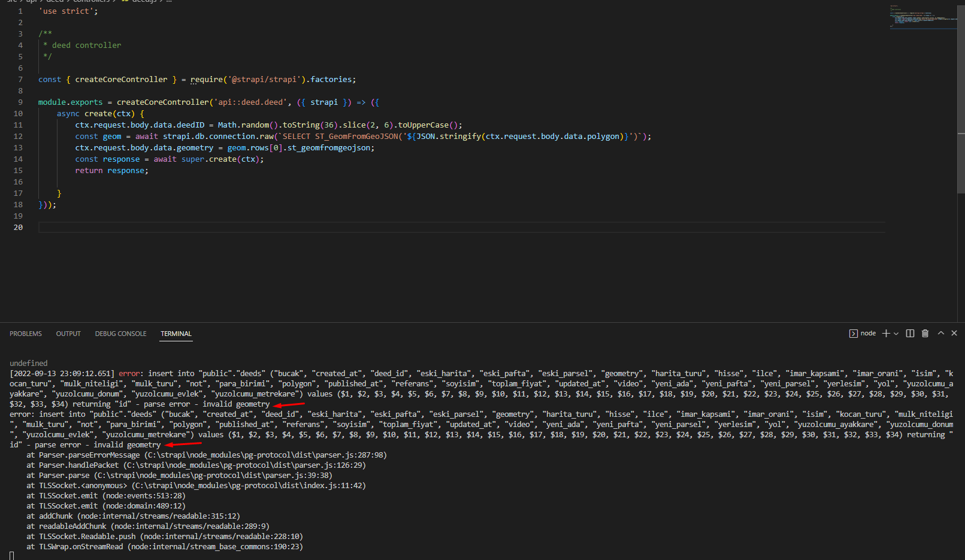This screenshot has width=965, height=560.
Task: Click toUpperCase() on line 11
Action: tap(428, 125)
